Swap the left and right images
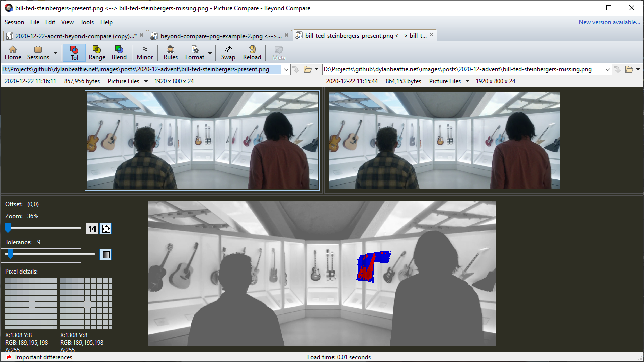 coord(228,53)
